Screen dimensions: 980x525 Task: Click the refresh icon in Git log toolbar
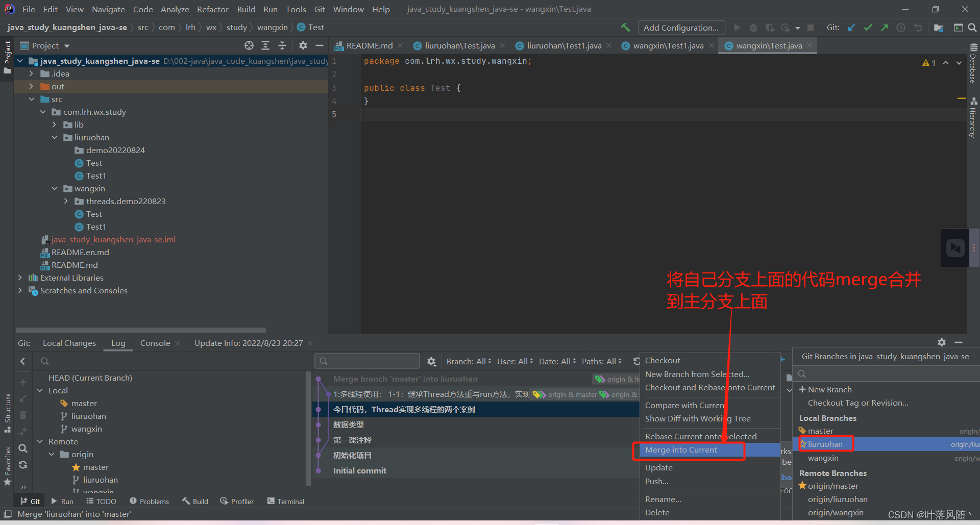[636, 361]
